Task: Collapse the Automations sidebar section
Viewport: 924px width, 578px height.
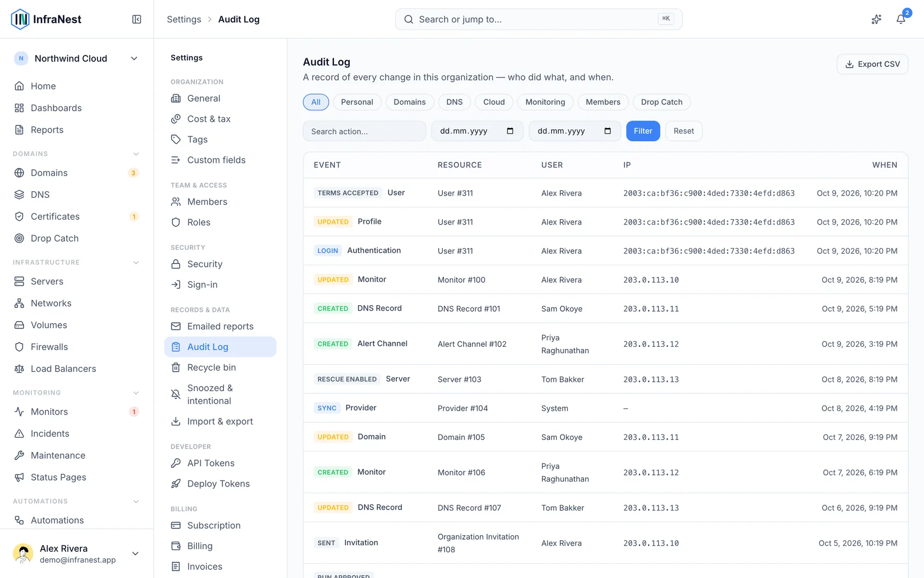Action: [x=136, y=501]
